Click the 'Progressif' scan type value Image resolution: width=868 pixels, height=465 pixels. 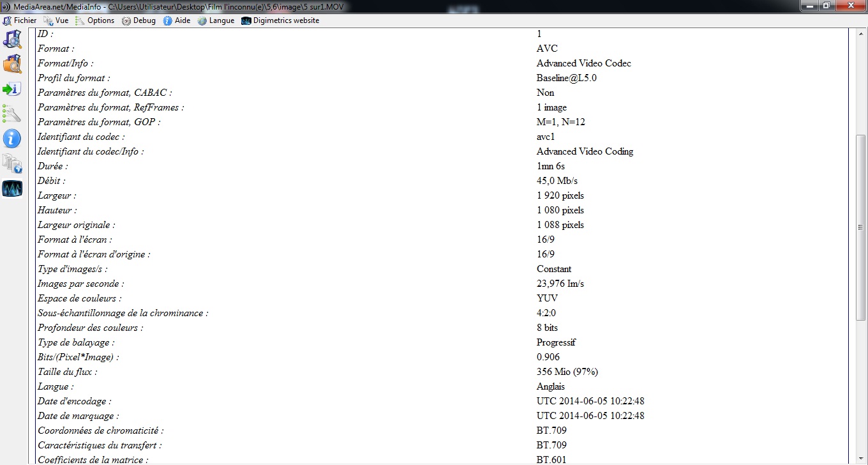(557, 342)
